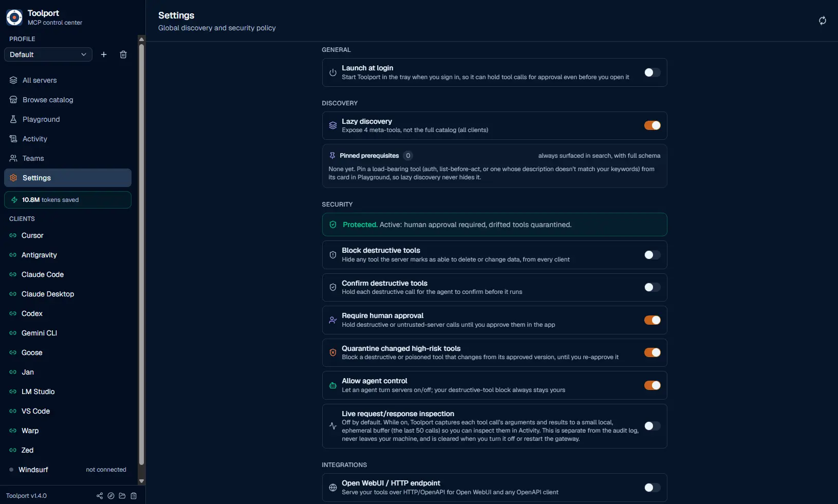This screenshot has width=838, height=504.
Task: Click link icon next to Zed client
Action: 13,450
